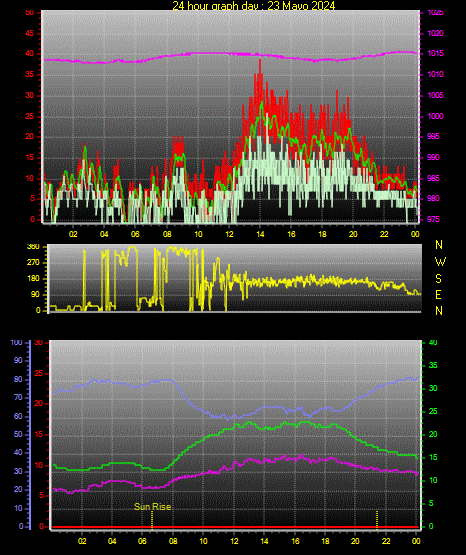Click the 1000 pressure axis value
The image size is (466, 555).
coord(435,116)
